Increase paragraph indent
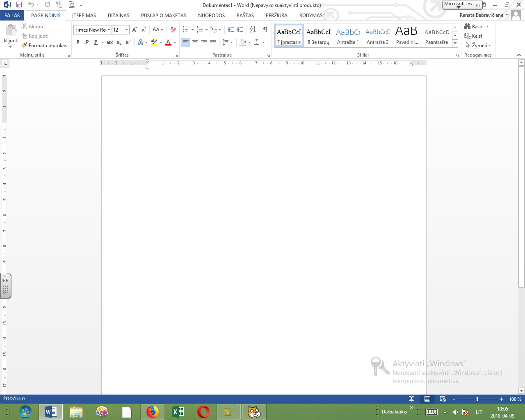The image size is (525, 420). [240, 30]
